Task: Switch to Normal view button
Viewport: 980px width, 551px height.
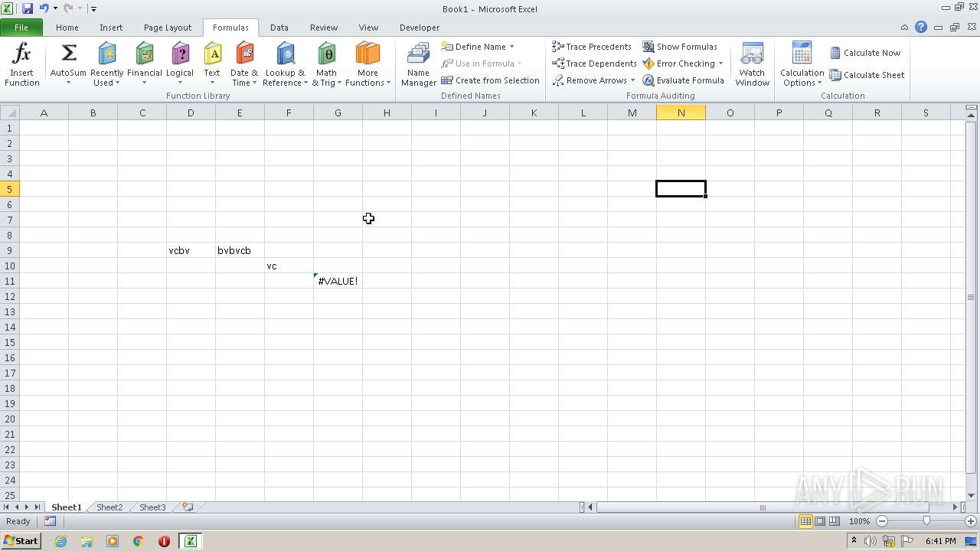Action: click(805, 521)
